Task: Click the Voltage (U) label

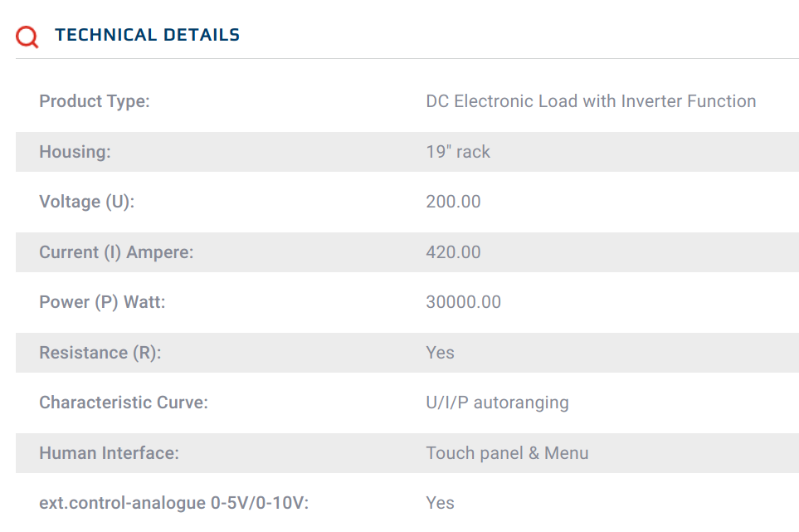Action: point(86,202)
